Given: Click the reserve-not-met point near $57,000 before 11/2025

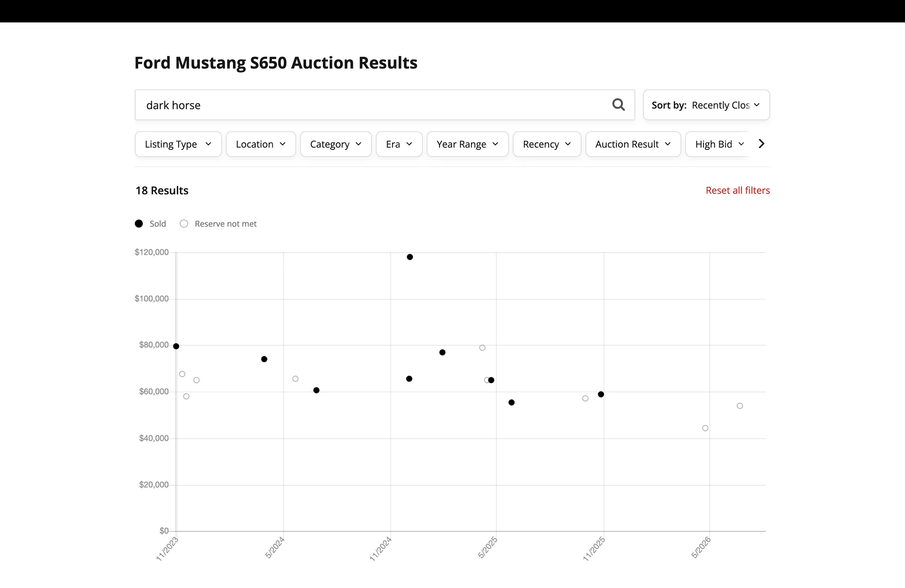Looking at the screenshot, I should pyautogui.click(x=585, y=399).
